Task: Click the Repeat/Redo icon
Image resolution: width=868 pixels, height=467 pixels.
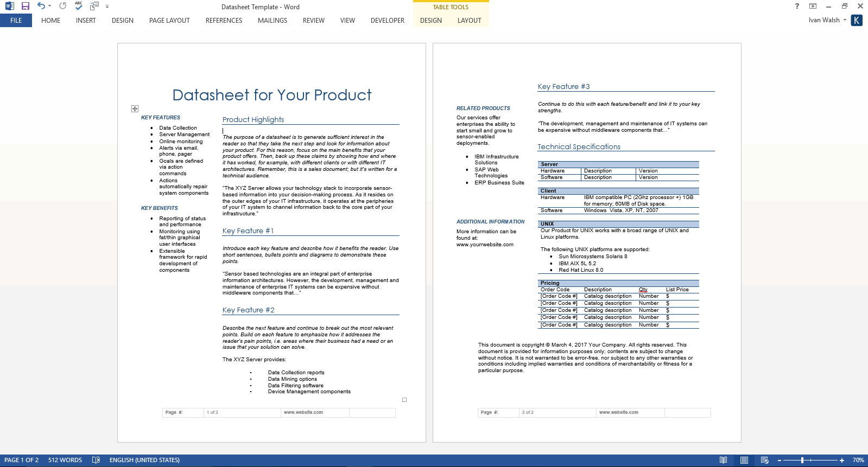Action: [x=62, y=6]
